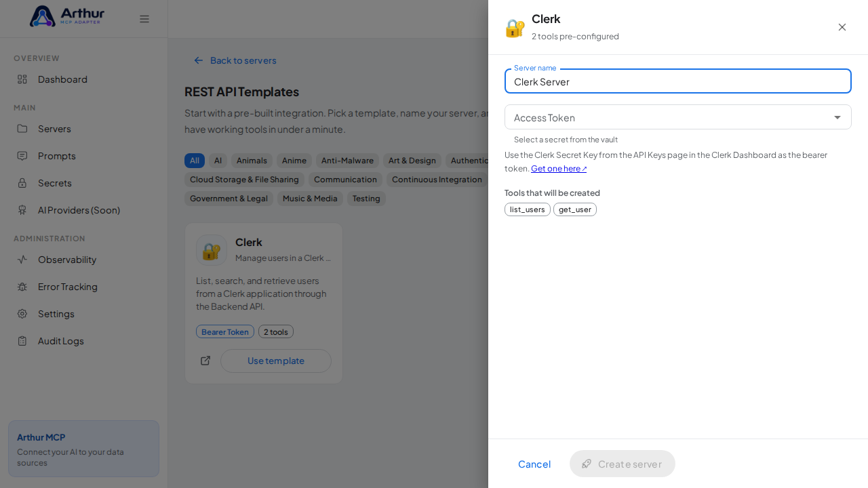Open Settings in the sidebar
The width and height of the screenshot is (868, 488).
83,314
